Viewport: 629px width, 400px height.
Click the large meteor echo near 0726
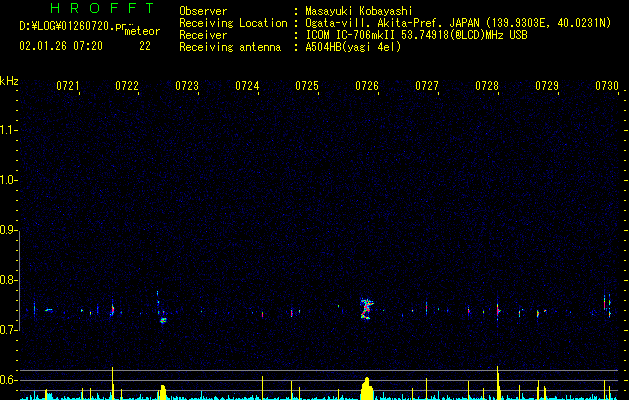click(367, 309)
